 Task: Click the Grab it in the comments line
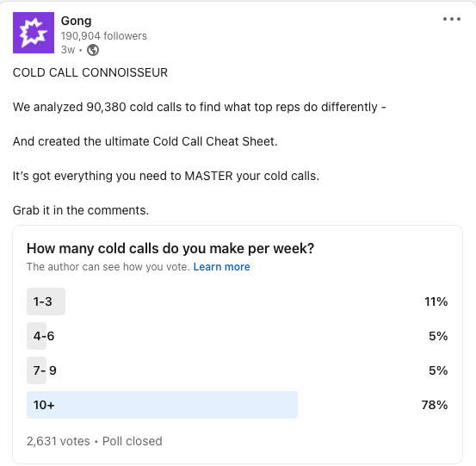(x=81, y=210)
